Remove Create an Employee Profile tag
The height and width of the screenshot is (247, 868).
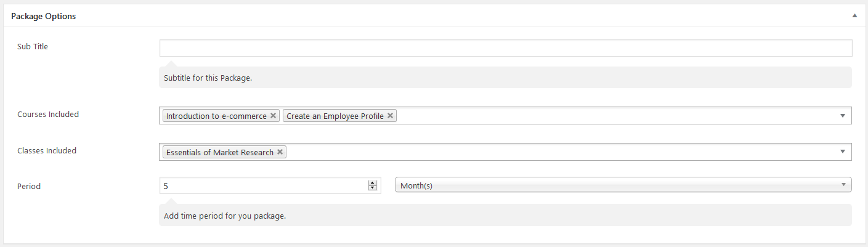click(390, 116)
